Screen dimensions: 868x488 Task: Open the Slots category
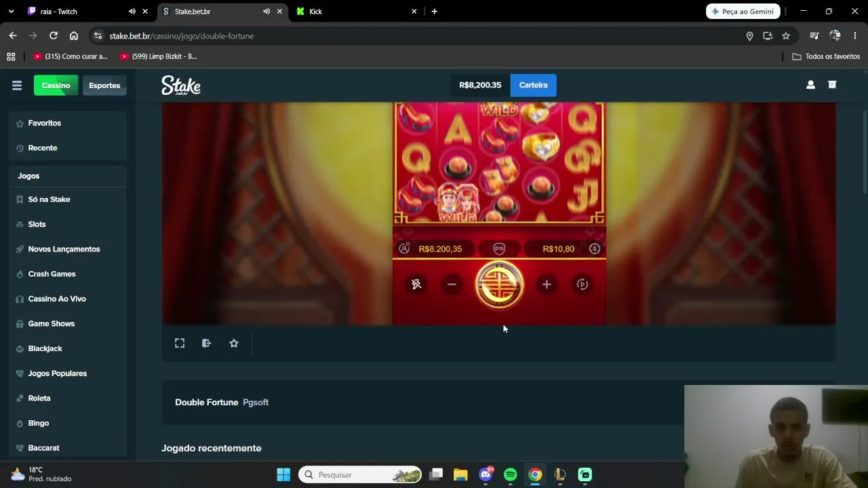coord(68,224)
